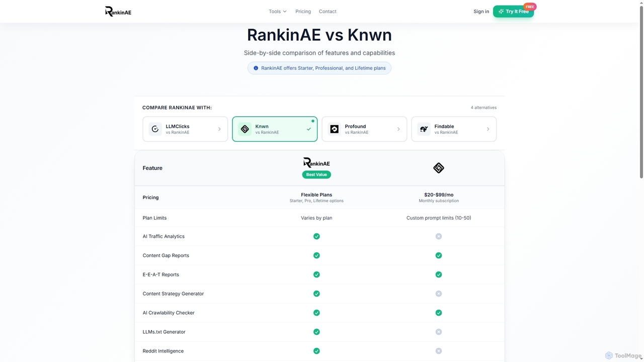
Task: Click the chevron on Profound card
Action: coord(398,129)
